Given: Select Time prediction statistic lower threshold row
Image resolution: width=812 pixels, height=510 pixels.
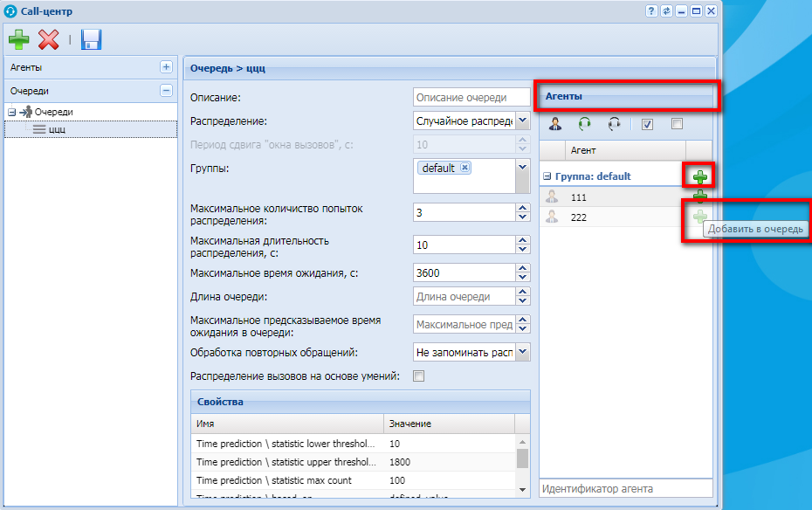Looking at the screenshot, I should point(354,444).
